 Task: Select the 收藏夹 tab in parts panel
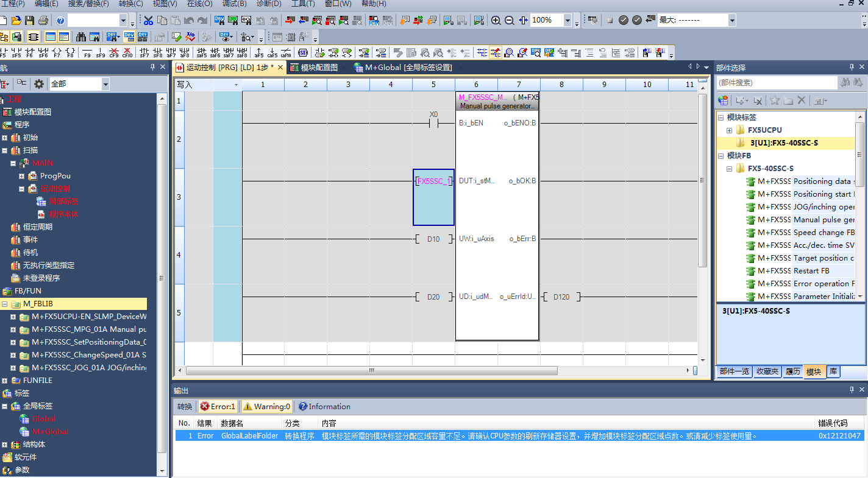[767, 371]
